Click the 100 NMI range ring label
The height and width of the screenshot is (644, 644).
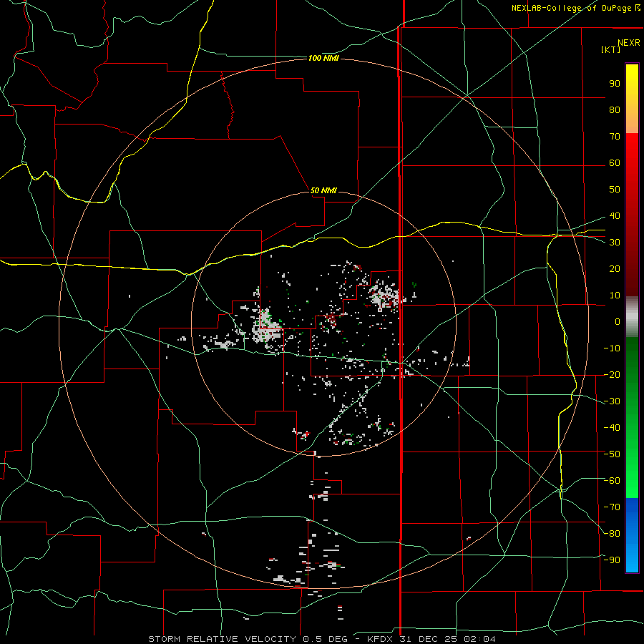point(323,59)
